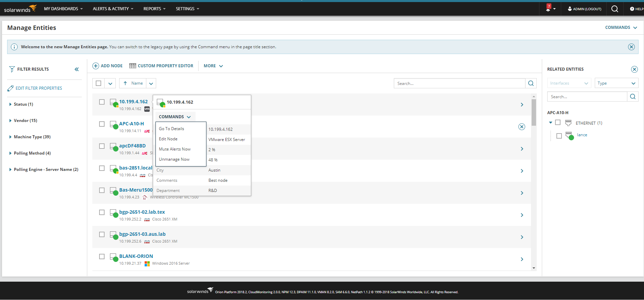Screen dimensions: 644x300
Task: Click the Cisco vendor icon for bgp-2651-03.aus.lab
Action: click(147, 242)
